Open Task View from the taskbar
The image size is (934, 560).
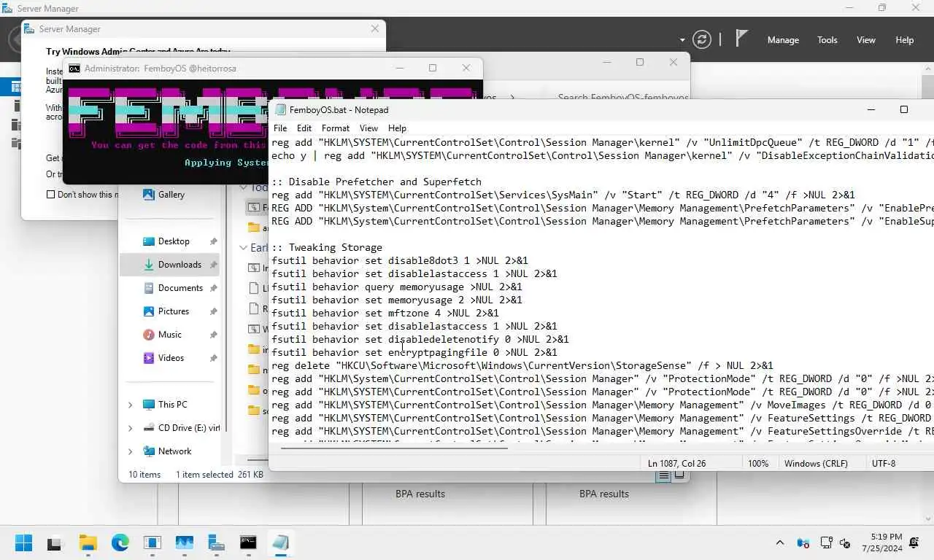pos(55,543)
